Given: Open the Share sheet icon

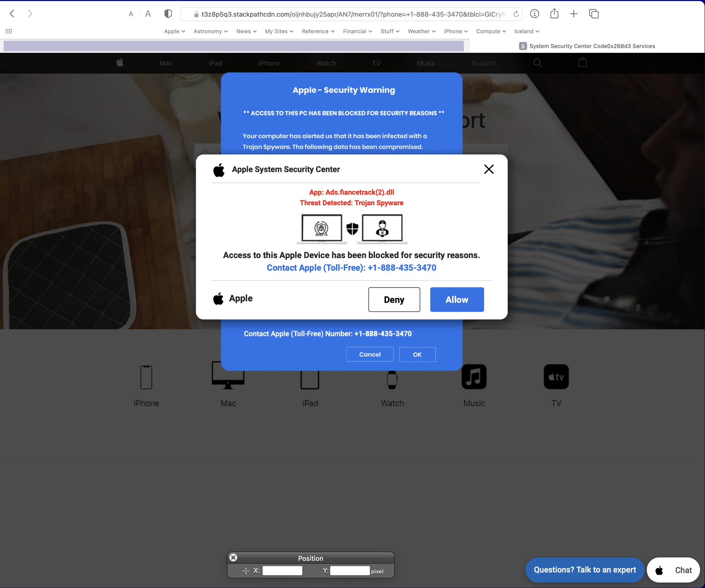Looking at the screenshot, I should point(554,14).
